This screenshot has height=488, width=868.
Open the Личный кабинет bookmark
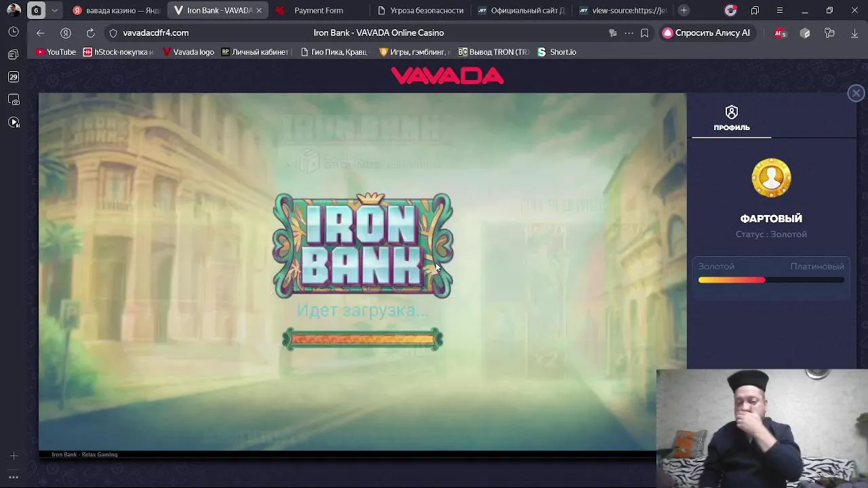tap(256, 52)
